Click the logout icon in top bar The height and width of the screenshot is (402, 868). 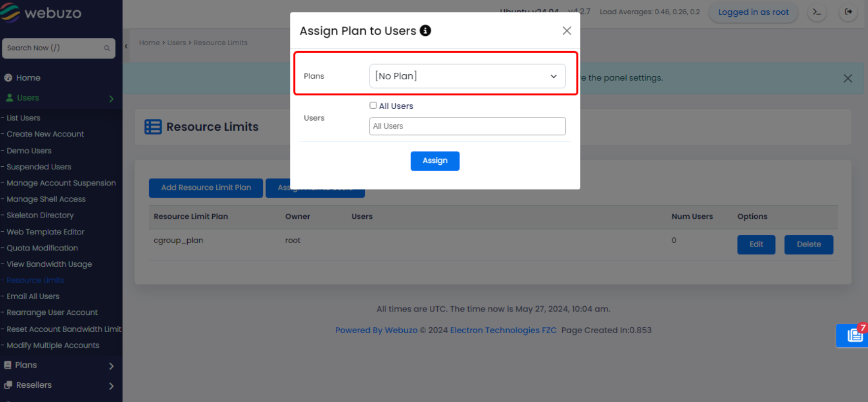click(848, 12)
